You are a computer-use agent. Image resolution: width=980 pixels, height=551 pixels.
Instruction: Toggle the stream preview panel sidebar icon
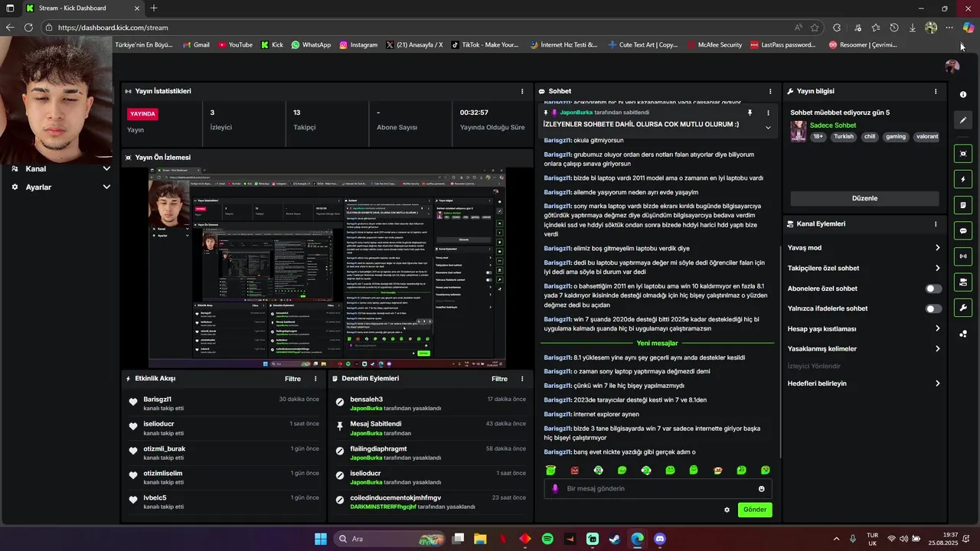[963, 154]
